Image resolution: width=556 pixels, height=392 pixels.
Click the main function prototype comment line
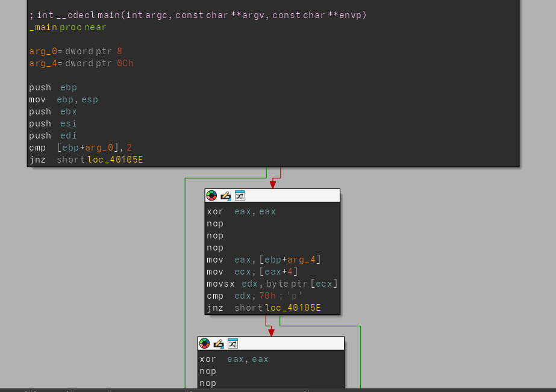click(198, 15)
